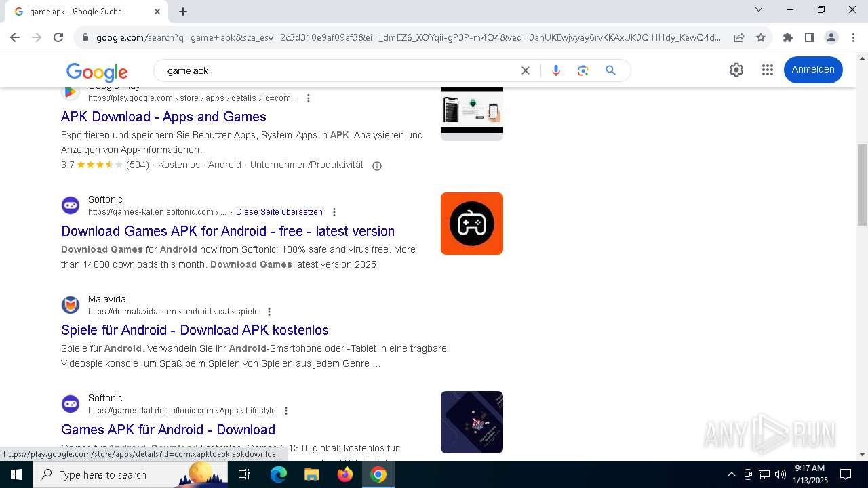
Task: Click the Chrome taskbar icon
Action: [x=378, y=474]
